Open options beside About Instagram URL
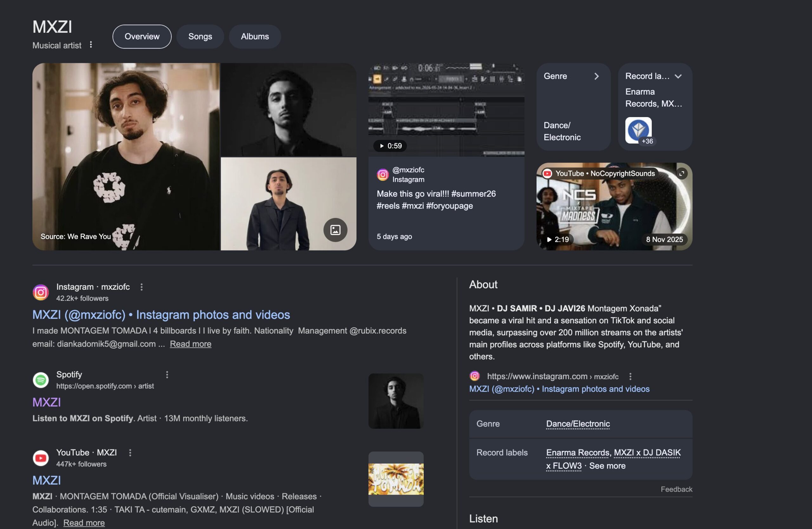Viewport: 812px width, 529px height. [x=630, y=376]
